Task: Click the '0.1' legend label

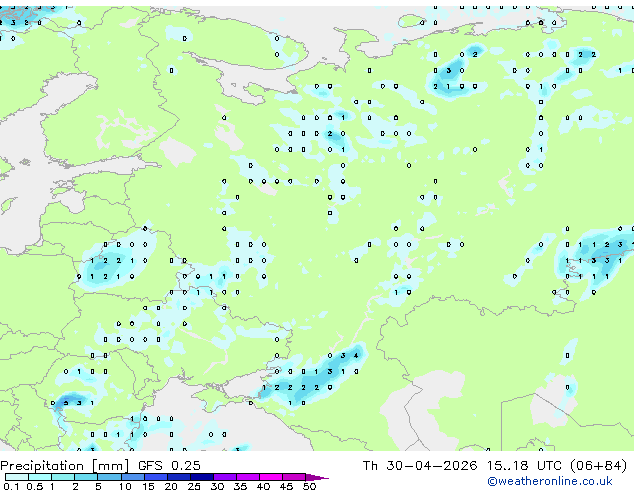Action: click(x=11, y=486)
